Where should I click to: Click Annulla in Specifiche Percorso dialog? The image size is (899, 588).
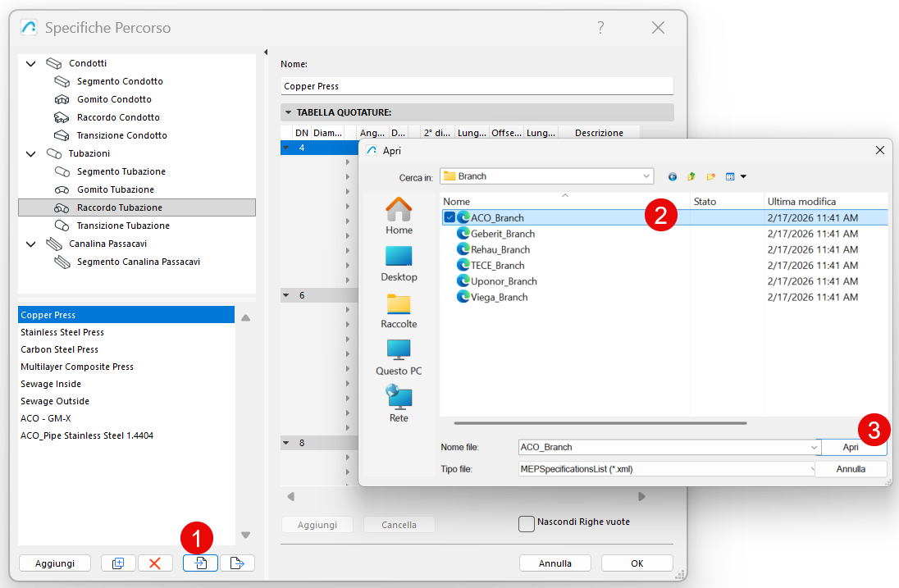(555, 563)
